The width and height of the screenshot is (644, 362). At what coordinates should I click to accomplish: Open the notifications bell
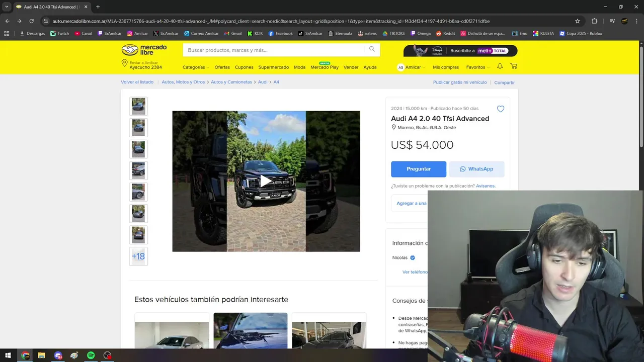click(x=500, y=66)
